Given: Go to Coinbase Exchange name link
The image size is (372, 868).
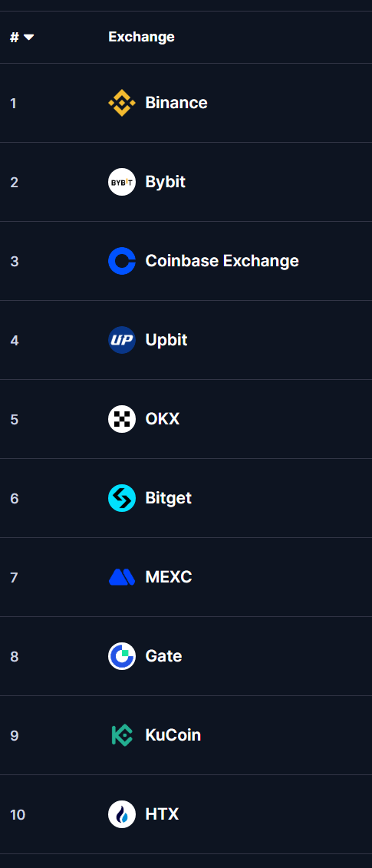Looking at the screenshot, I should click(222, 261).
